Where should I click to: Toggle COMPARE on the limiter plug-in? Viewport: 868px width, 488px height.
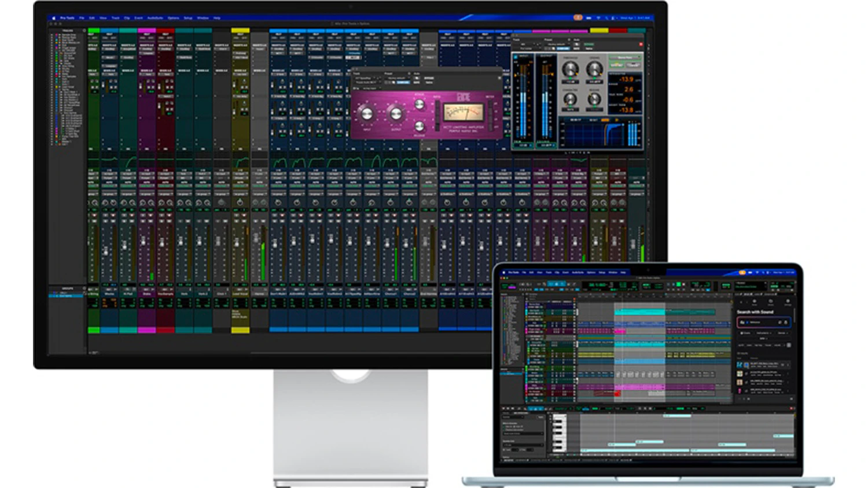[563, 49]
